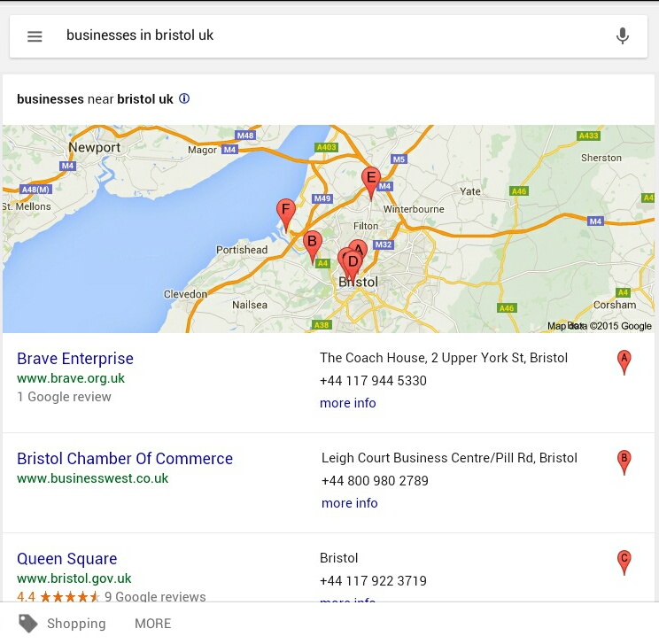Open the MORE menu

(152, 624)
